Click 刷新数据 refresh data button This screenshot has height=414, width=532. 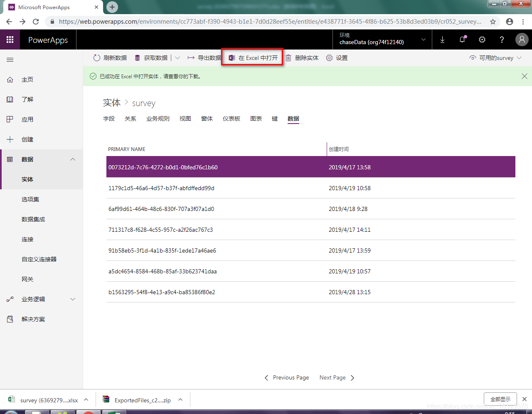click(x=110, y=58)
